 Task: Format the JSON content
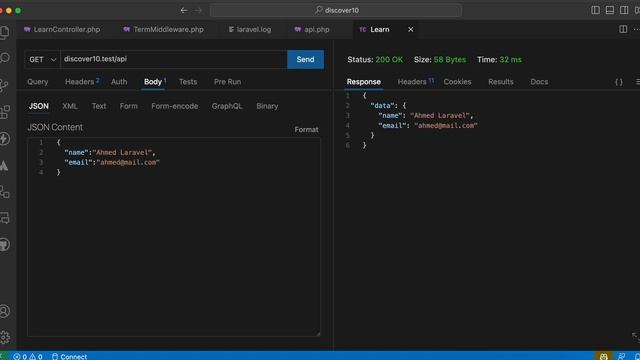point(306,129)
